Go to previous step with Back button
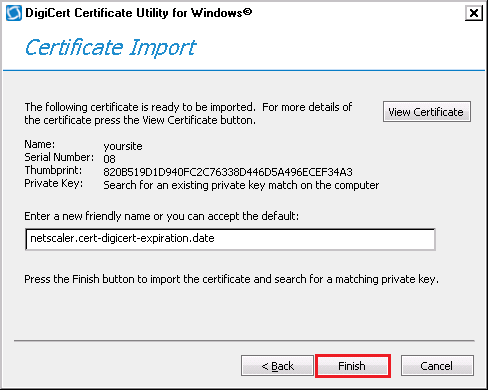This screenshot has height=390, width=488. (x=277, y=366)
